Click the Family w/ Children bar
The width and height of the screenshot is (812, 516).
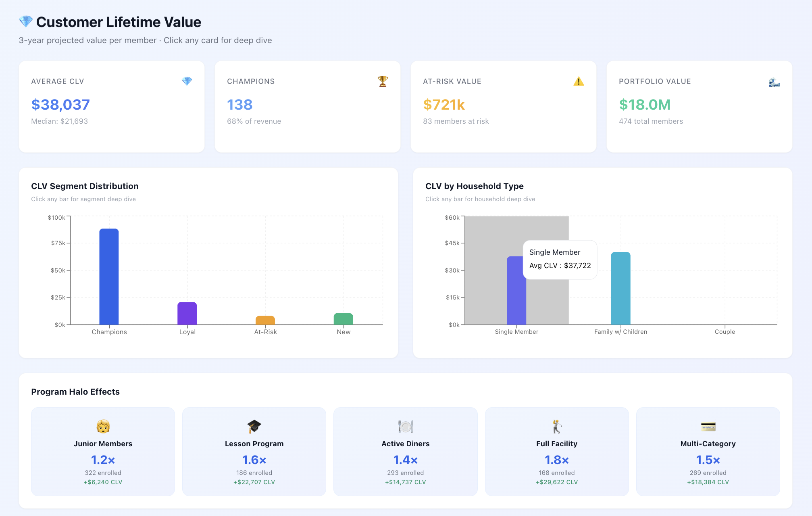pos(620,288)
